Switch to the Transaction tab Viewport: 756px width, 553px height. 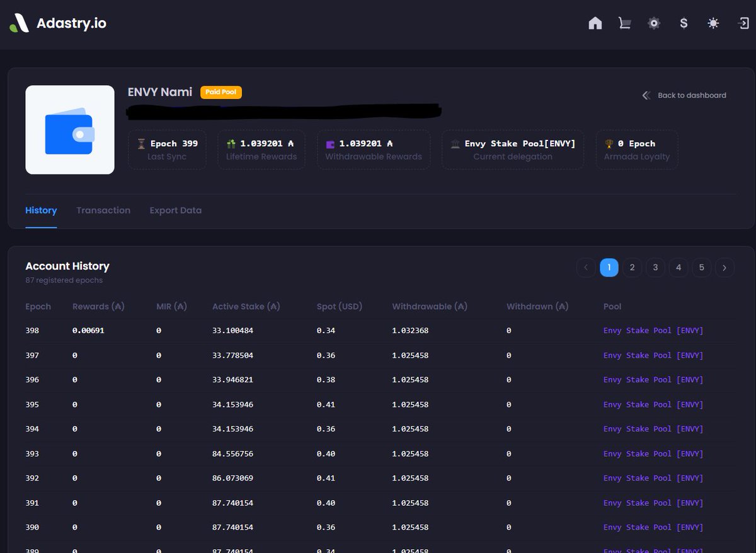point(103,210)
